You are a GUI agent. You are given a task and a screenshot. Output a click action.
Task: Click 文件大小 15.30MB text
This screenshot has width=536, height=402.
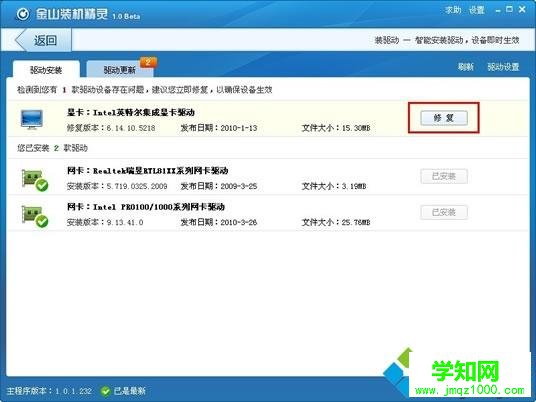(336, 128)
